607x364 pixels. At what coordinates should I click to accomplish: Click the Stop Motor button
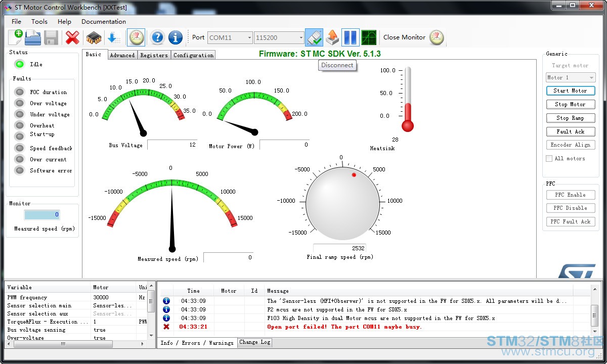(571, 105)
